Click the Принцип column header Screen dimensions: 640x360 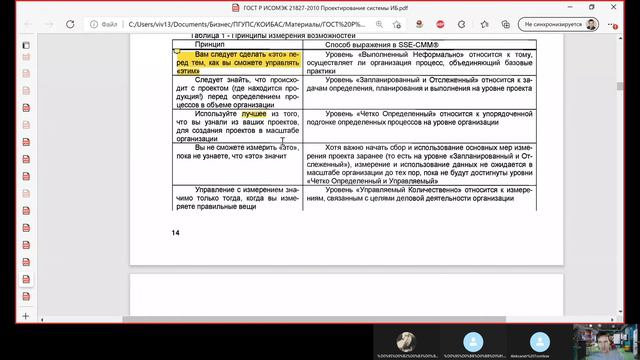[x=209, y=44]
